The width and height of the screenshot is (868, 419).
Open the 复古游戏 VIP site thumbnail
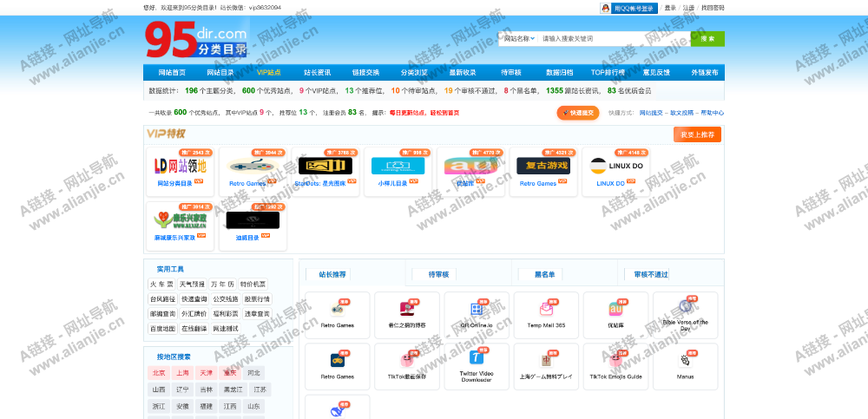[543, 165]
